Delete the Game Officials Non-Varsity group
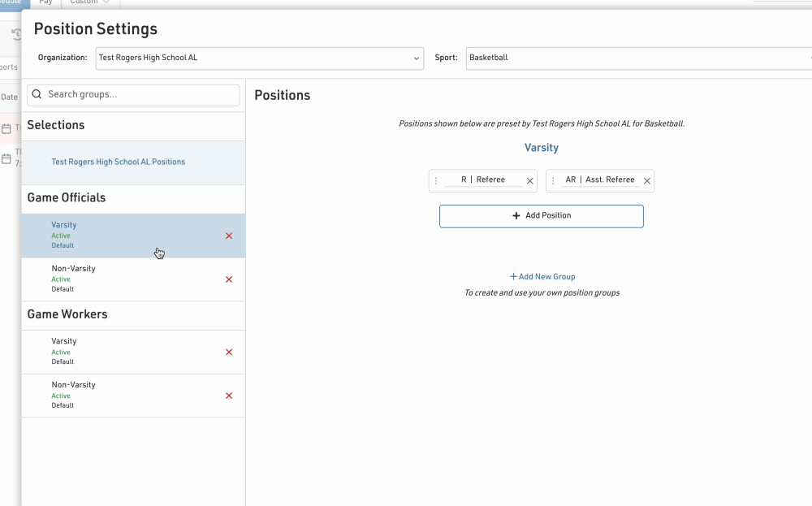Viewport: 812px width, 506px height. click(x=229, y=279)
